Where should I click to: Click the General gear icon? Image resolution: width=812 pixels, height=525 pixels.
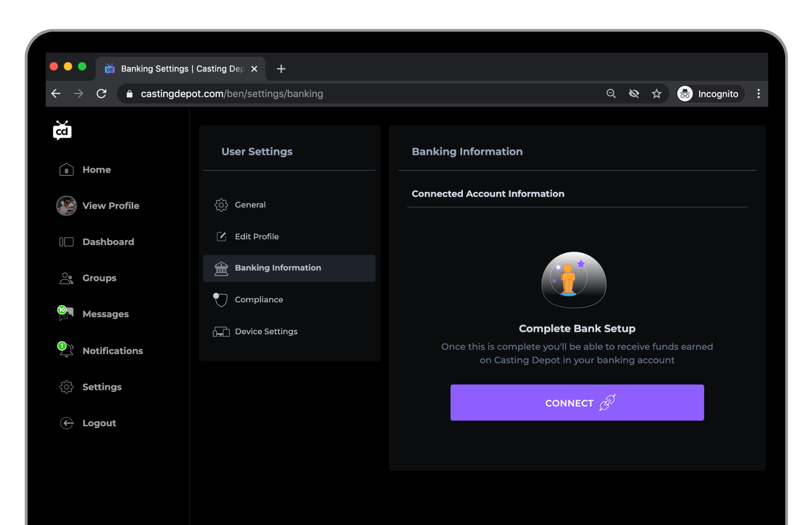click(221, 205)
